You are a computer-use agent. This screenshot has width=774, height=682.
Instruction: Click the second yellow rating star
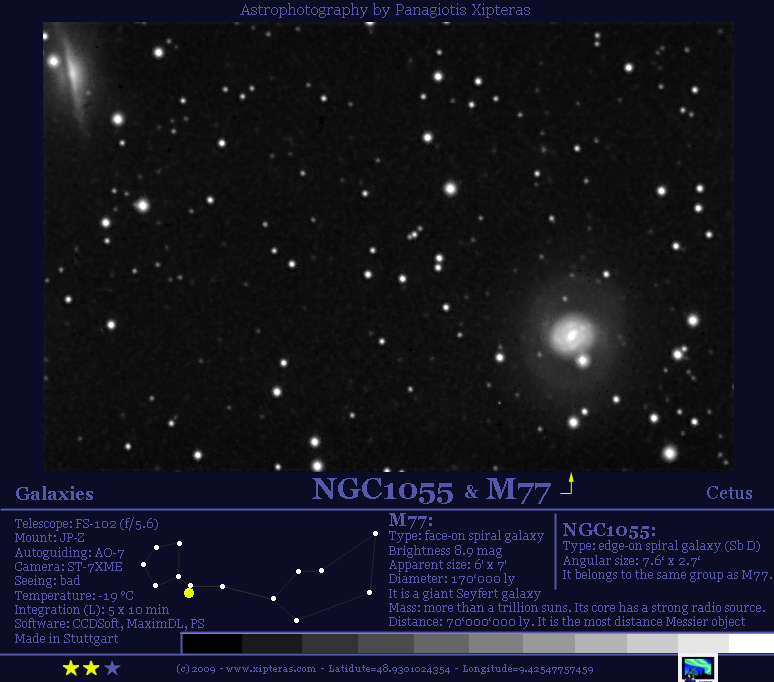[x=91, y=668]
